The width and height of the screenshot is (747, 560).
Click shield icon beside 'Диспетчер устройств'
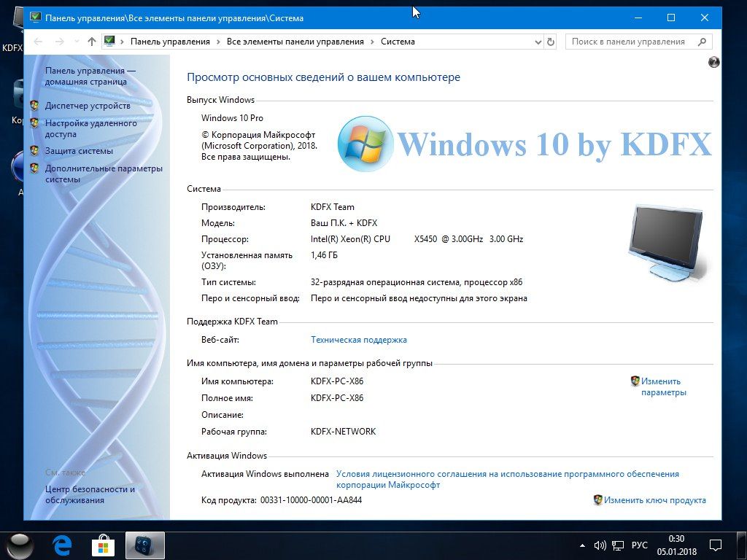click(34, 106)
